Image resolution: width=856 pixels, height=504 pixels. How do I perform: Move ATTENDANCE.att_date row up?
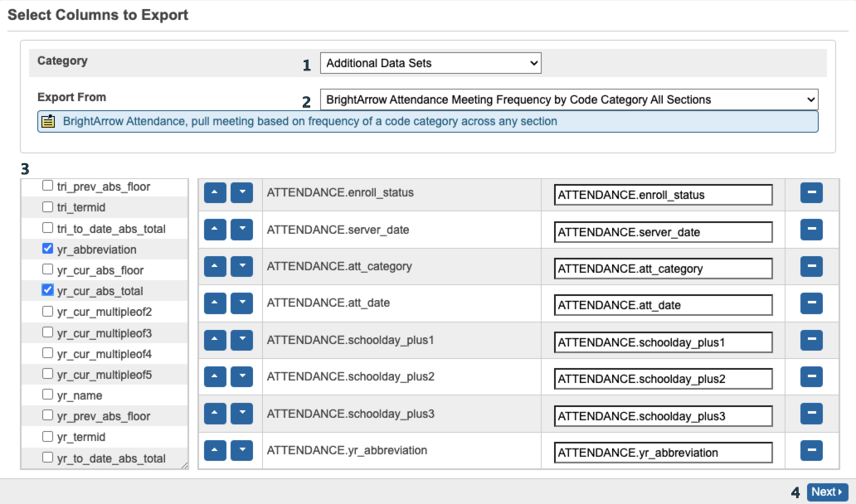pyautogui.click(x=215, y=303)
